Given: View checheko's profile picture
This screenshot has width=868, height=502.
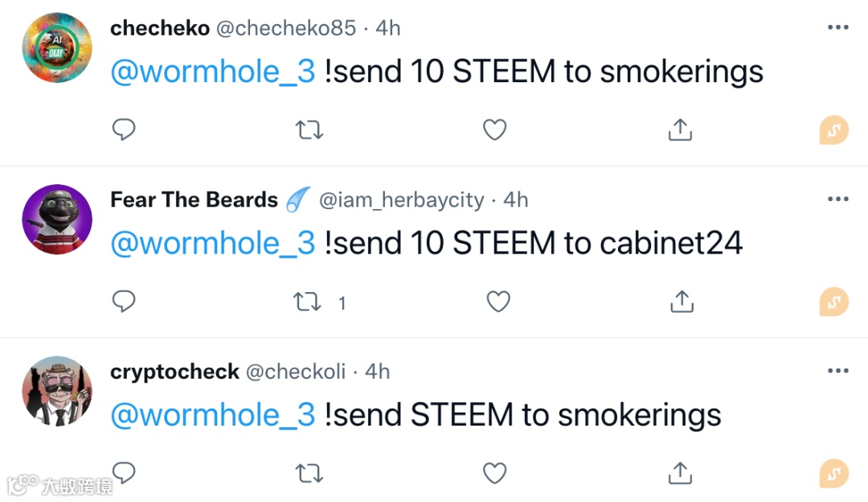Looking at the screenshot, I should point(56,47).
